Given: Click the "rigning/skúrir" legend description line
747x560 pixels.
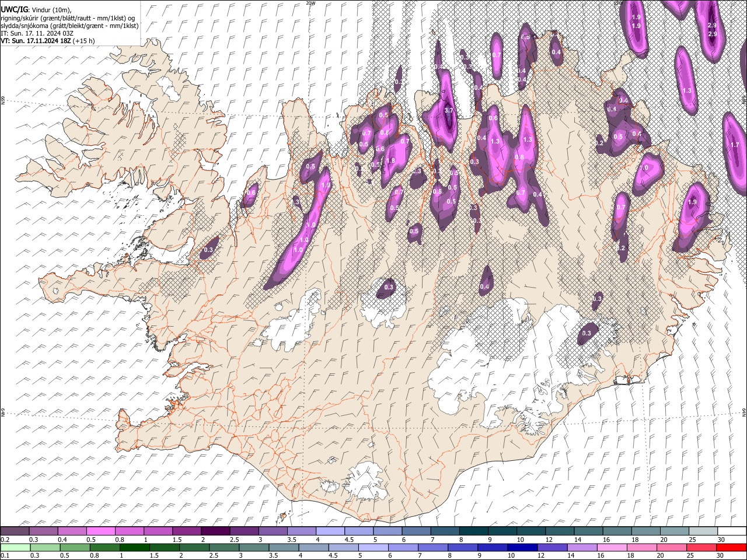Looking at the screenshot, I should coord(68,18).
